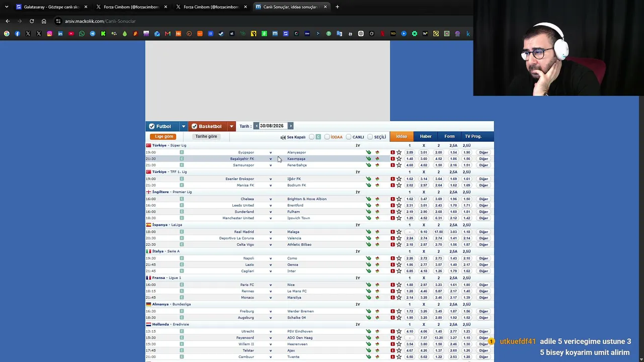Open WhatsApp bookmark in bookmarks bar

pos(82,34)
